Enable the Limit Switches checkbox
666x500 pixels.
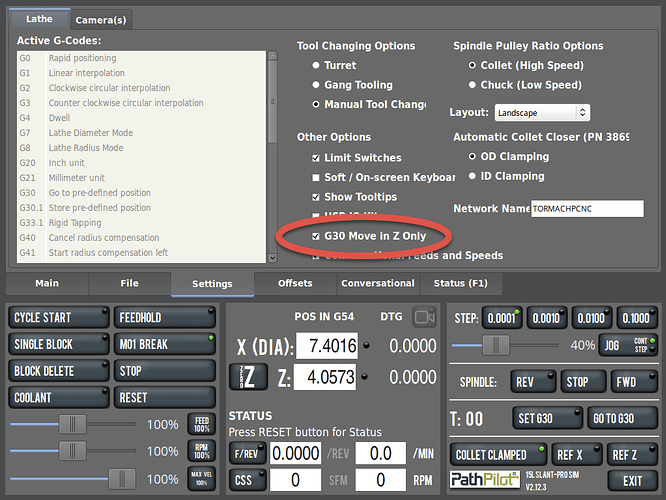click(x=316, y=158)
